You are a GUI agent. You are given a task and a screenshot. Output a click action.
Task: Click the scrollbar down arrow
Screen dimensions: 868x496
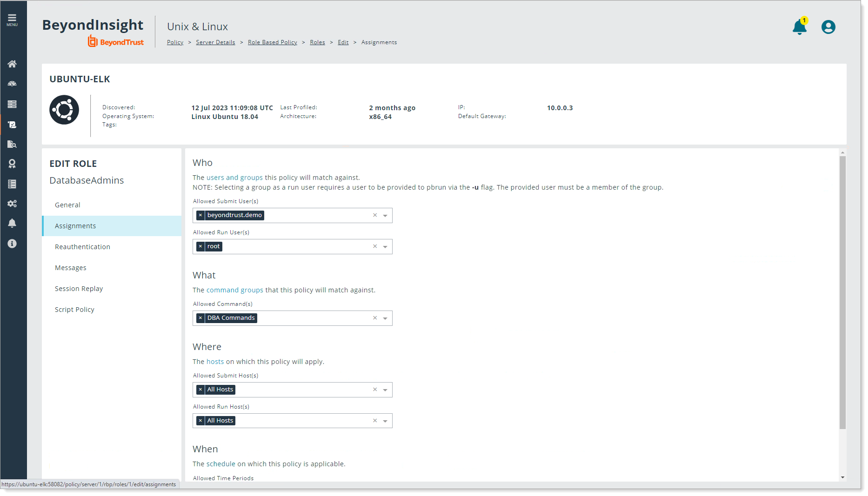coord(842,477)
